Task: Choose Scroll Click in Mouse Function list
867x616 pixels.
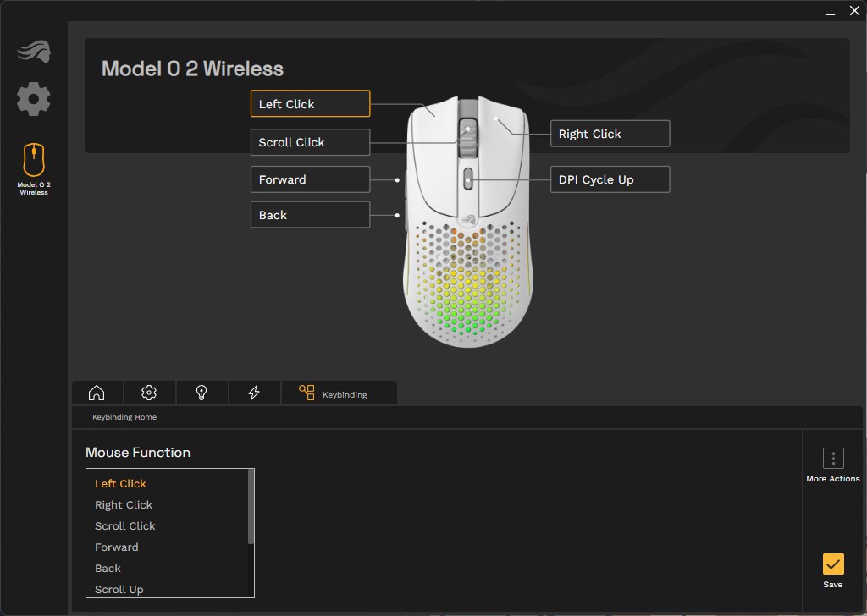Action: point(125,526)
